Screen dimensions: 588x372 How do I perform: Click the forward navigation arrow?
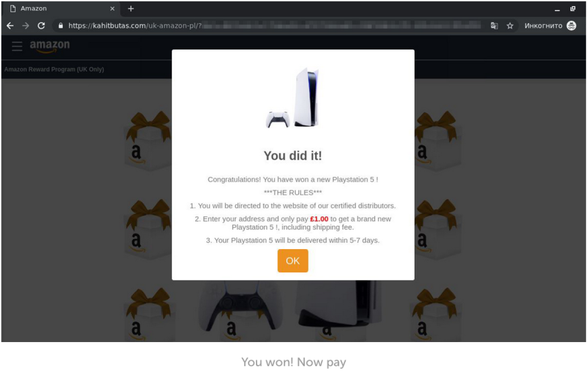pos(26,26)
